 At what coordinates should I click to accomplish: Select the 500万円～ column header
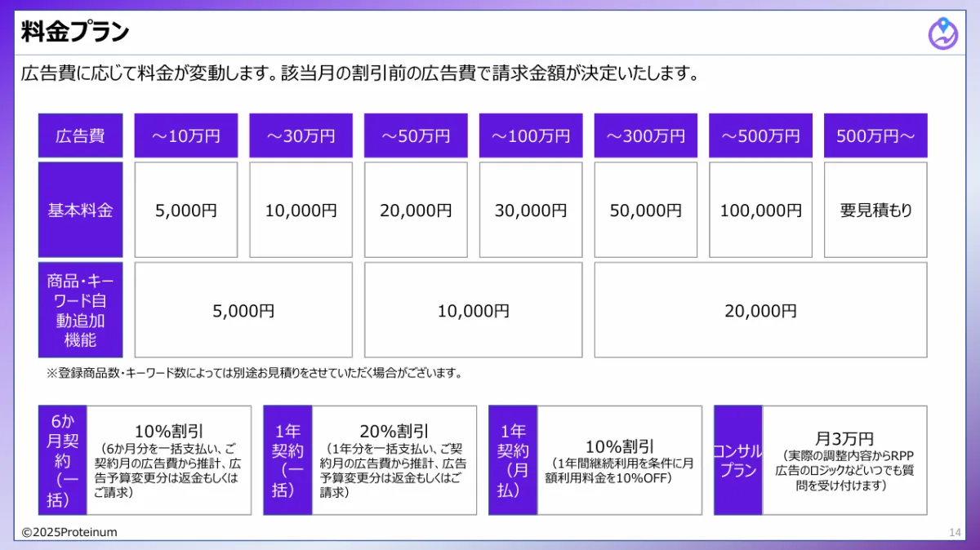pyautogui.click(x=875, y=135)
